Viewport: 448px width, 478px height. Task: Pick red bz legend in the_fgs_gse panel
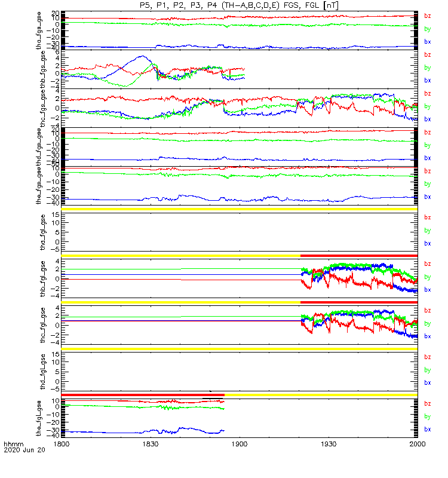click(428, 171)
